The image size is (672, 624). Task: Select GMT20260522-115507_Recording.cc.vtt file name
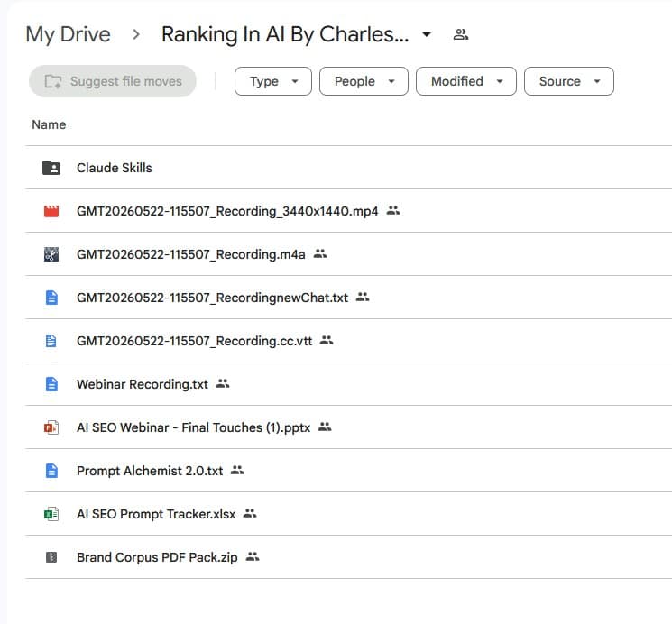point(195,341)
